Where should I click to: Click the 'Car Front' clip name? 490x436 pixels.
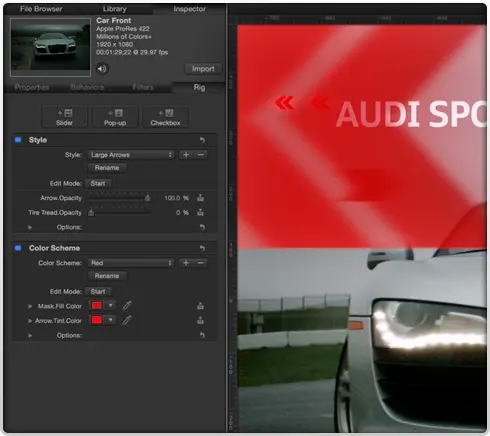(114, 20)
